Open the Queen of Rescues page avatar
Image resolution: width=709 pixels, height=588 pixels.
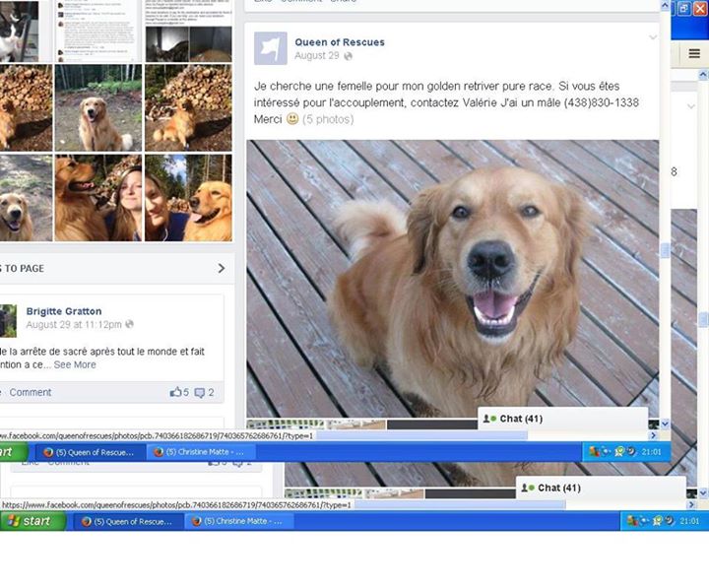point(271,48)
